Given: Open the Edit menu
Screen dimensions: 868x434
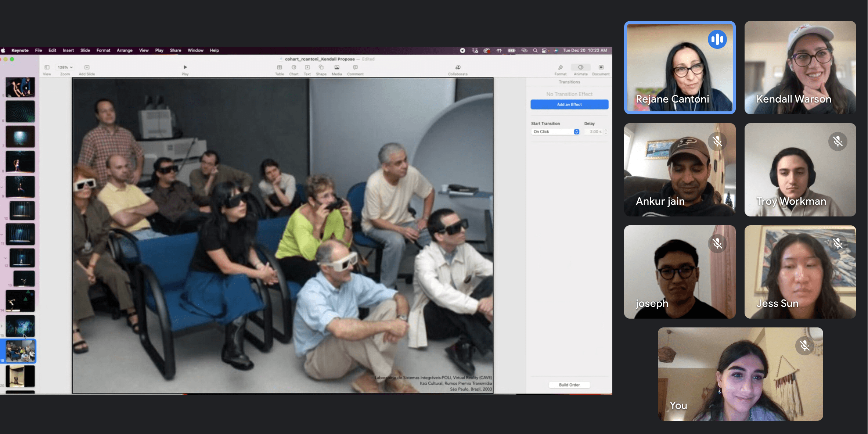Looking at the screenshot, I should tap(53, 50).
